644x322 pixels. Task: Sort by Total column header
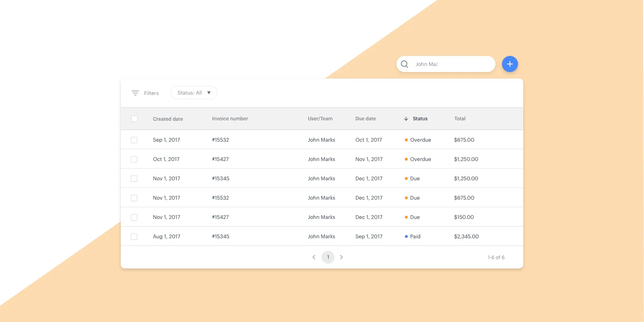coord(460,119)
